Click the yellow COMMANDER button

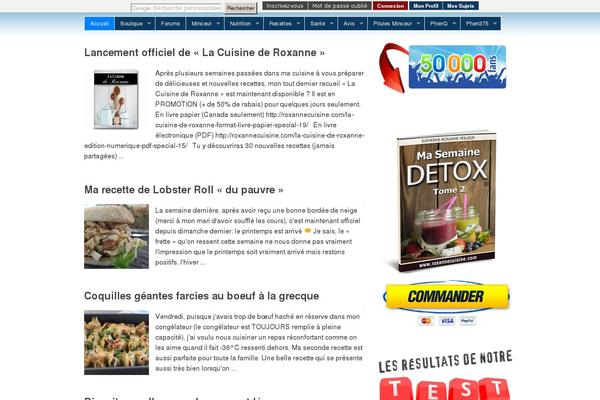click(x=447, y=296)
